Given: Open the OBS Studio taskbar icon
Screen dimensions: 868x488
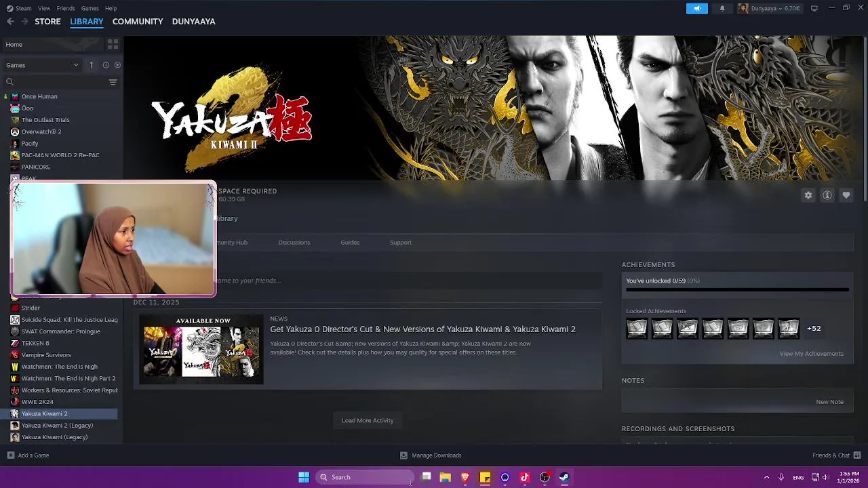Looking at the screenshot, I should pyautogui.click(x=545, y=477).
